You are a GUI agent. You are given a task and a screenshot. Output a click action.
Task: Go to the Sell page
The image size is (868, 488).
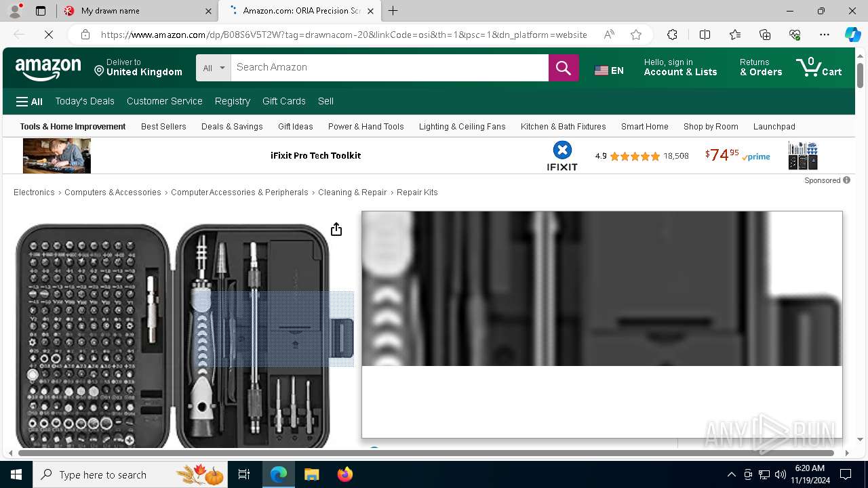pyautogui.click(x=325, y=101)
